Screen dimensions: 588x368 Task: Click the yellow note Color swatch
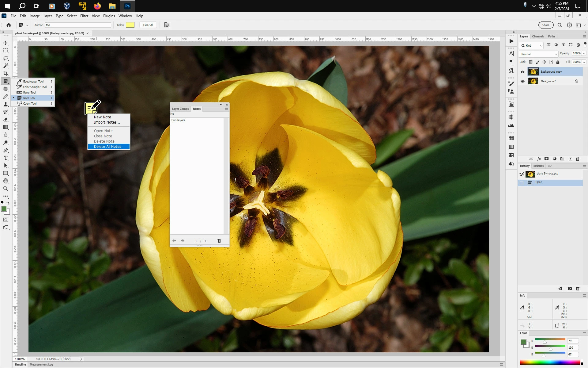pos(130,25)
